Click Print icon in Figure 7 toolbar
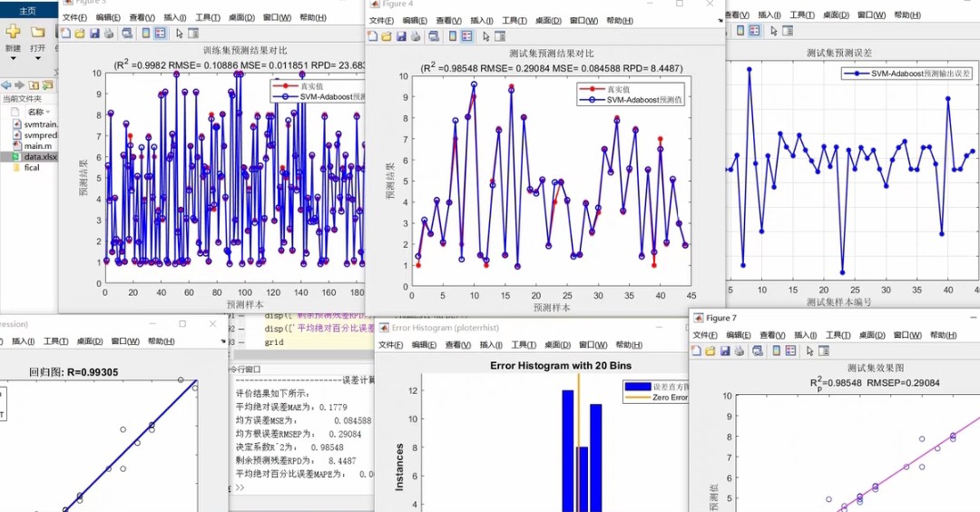 coord(740,350)
